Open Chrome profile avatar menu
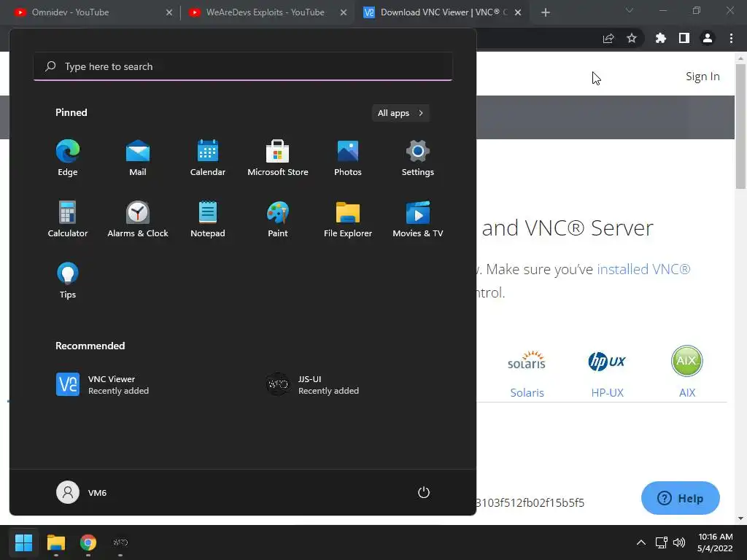747x560 pixels. [x=708, y=38]
